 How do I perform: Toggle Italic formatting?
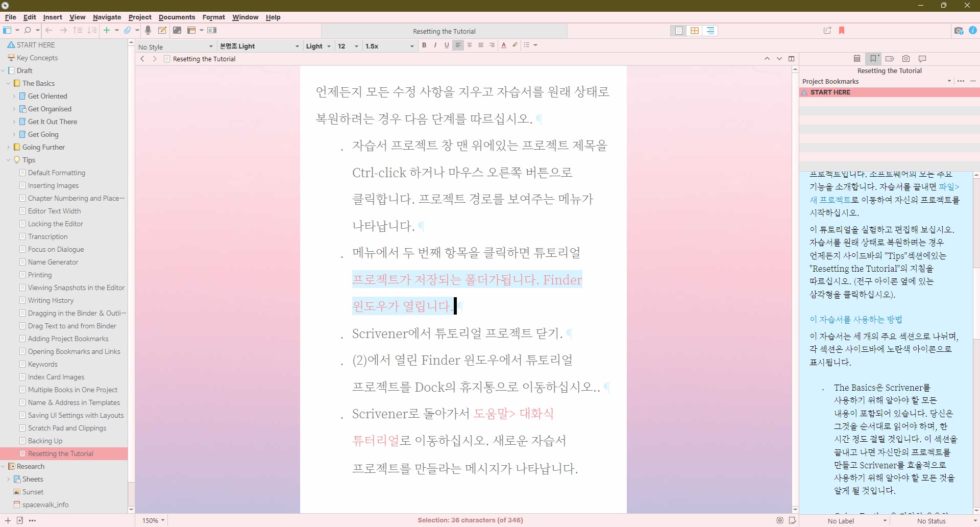click(x=435, y=45)
